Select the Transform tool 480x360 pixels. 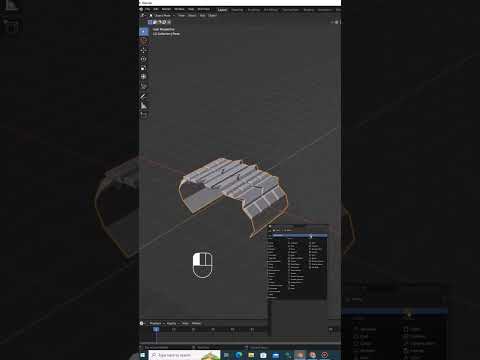[144, 77]
